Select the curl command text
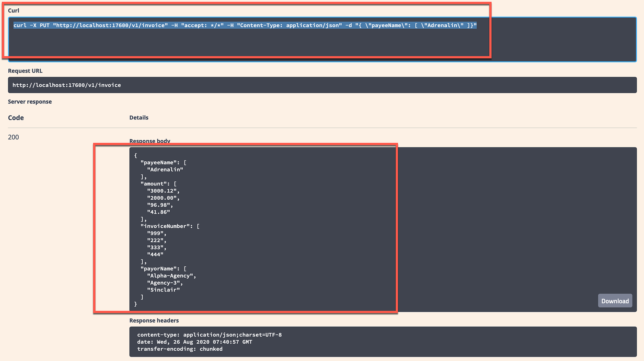Image resolution: width=644 pixels, height=361 pixels. 245,25
